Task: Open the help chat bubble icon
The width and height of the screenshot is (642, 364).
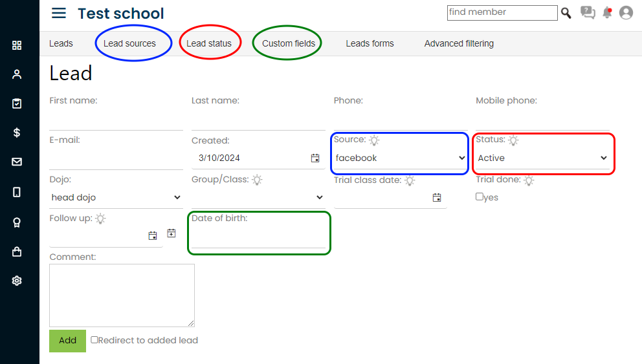Action: click(x=588, y=13)
